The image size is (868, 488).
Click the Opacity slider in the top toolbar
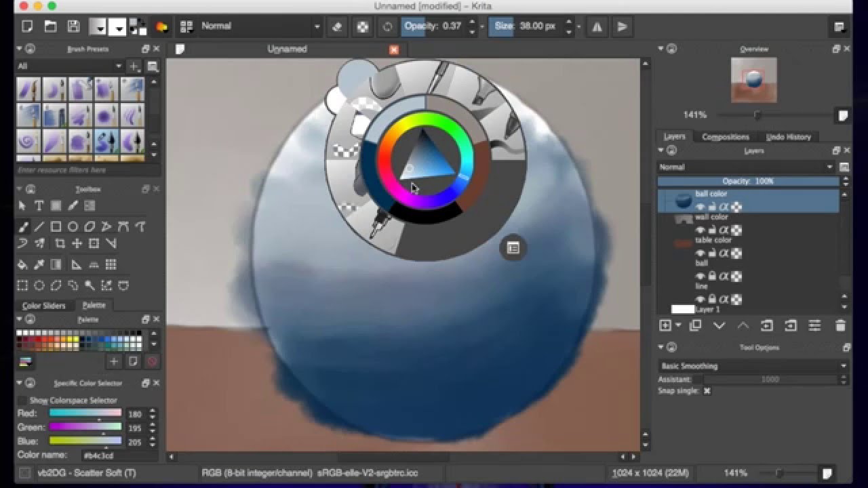433,26
